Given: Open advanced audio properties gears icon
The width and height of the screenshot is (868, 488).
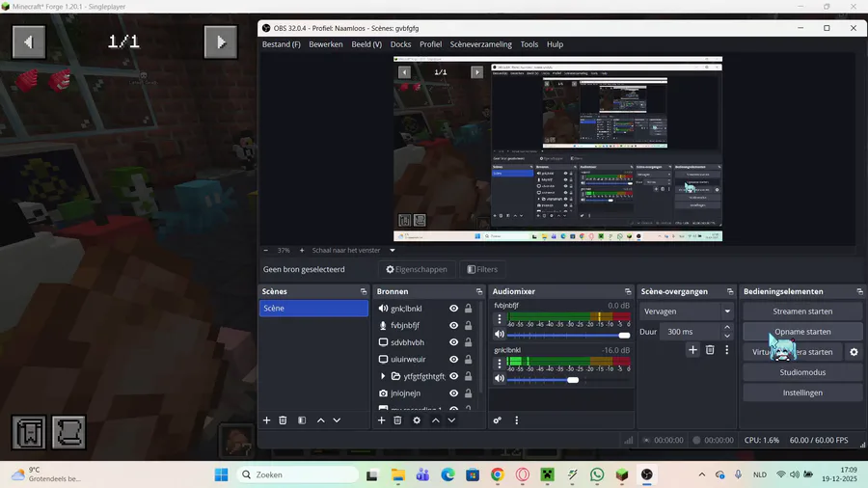Looking at the screenshot, I should coord(497,420).
